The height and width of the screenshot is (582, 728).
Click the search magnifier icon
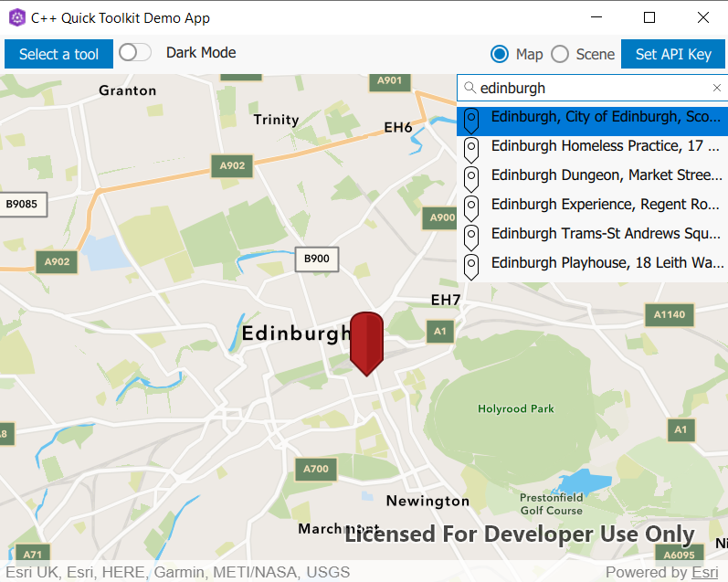[470, 88]
